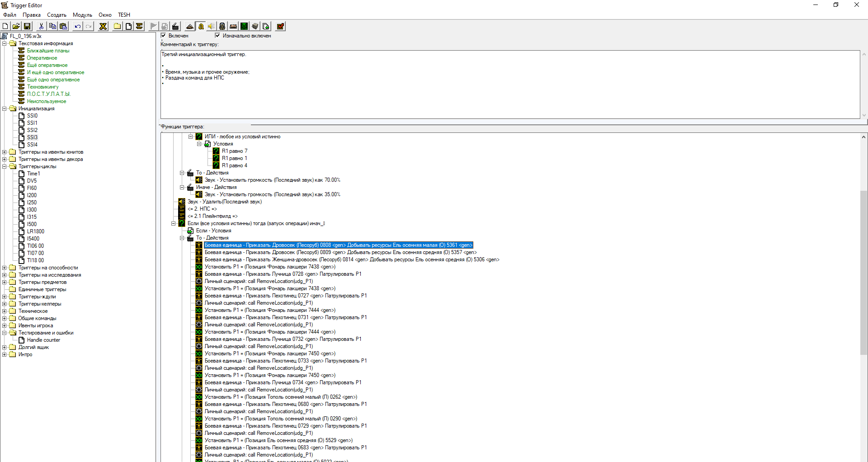Select the root map 'FL_0_196.w3x'
The height and width of the screenshot is (462, 868).
pyautogui.click(x=25, y=36)
